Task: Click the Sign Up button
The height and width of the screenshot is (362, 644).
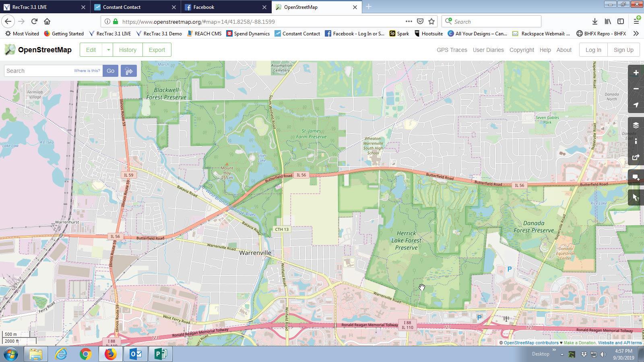Action: point(623,50)
